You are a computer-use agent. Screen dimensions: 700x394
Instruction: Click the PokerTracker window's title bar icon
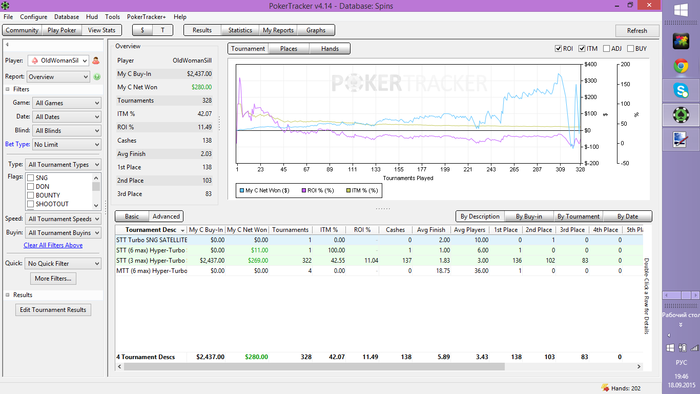(5, 5)
